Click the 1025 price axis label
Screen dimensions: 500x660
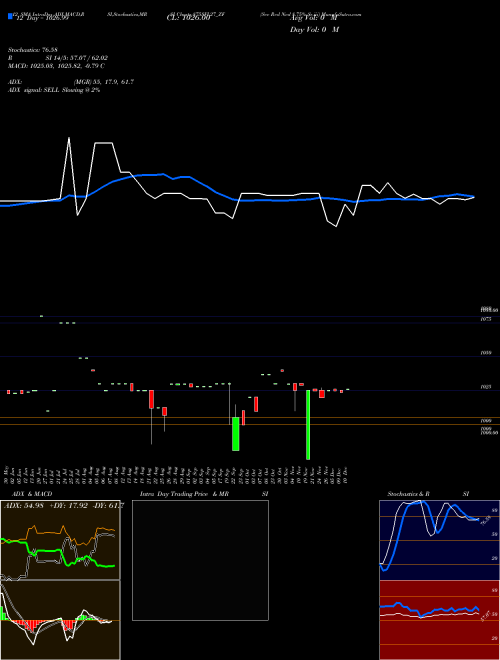(486, 387)
